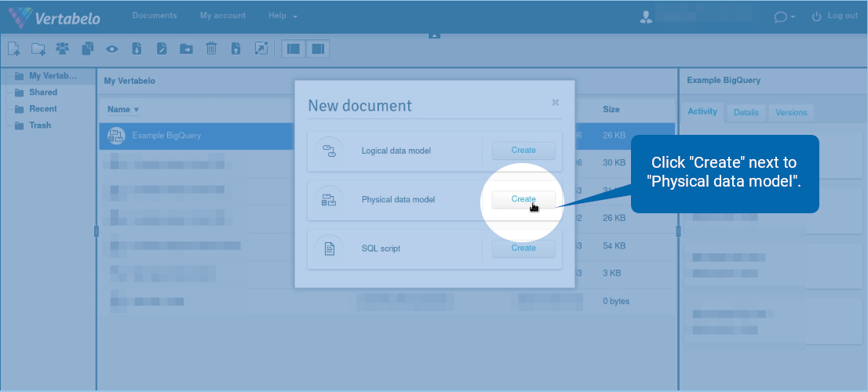Image resolution: width=868 pixels, height=392 pixels.
Task: Click the 0 bytes size cell
Action: pos(615,301)
